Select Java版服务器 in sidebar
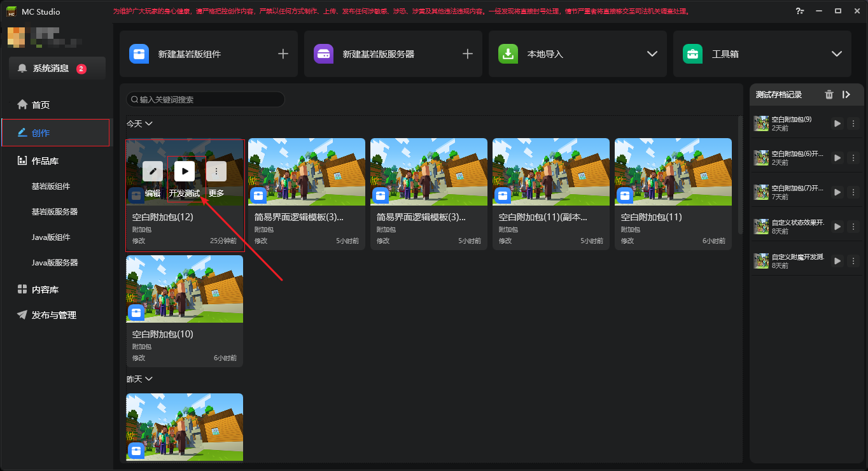Screen dimensions: 868x471 (x=55, y=262)
